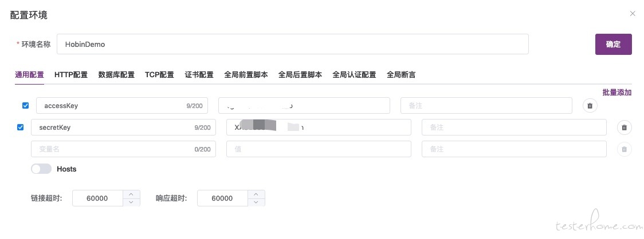This screenshot has height=239, width=644.
Task: Decrease 响应超时 value with down arrow
Action: coord(256,202)
